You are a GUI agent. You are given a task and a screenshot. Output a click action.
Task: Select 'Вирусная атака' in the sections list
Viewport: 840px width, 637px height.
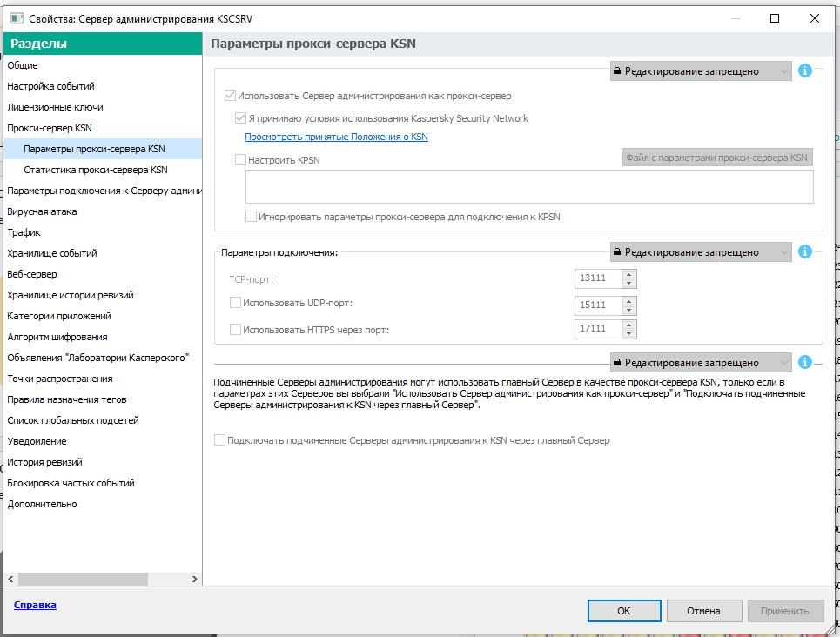[42, 211]
